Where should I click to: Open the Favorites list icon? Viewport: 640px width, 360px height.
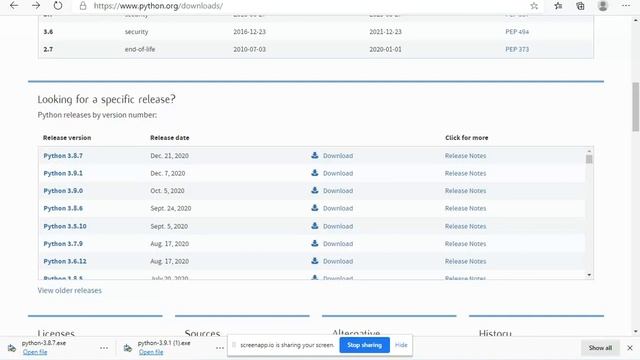pyautogui.click(x=558, y=6)
